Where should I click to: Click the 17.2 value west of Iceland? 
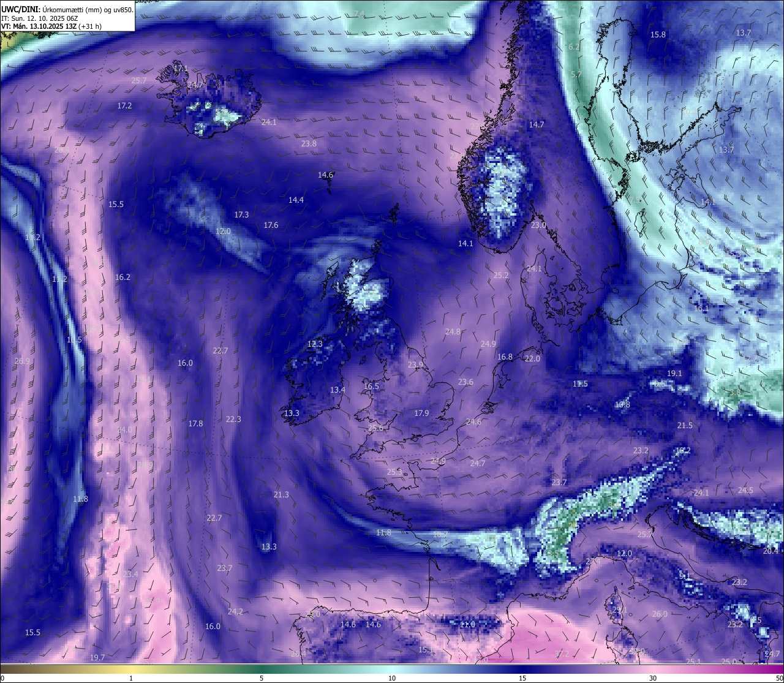click(124, 106)
